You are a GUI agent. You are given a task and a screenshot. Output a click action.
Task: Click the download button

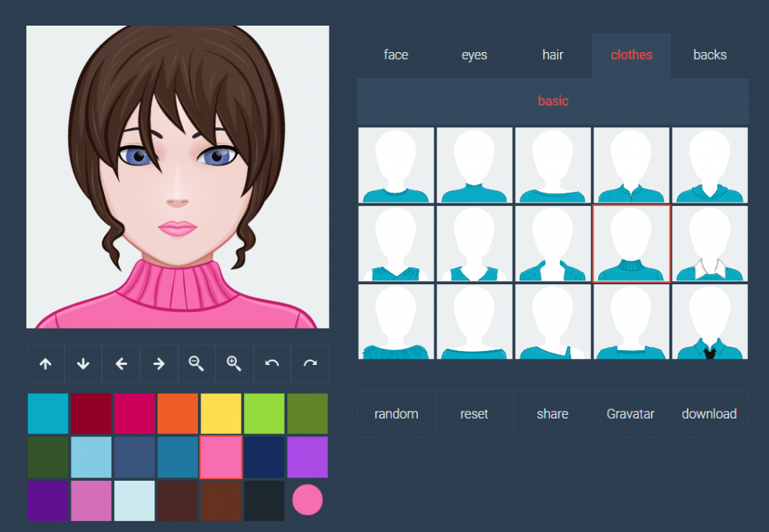pos(708,414)
